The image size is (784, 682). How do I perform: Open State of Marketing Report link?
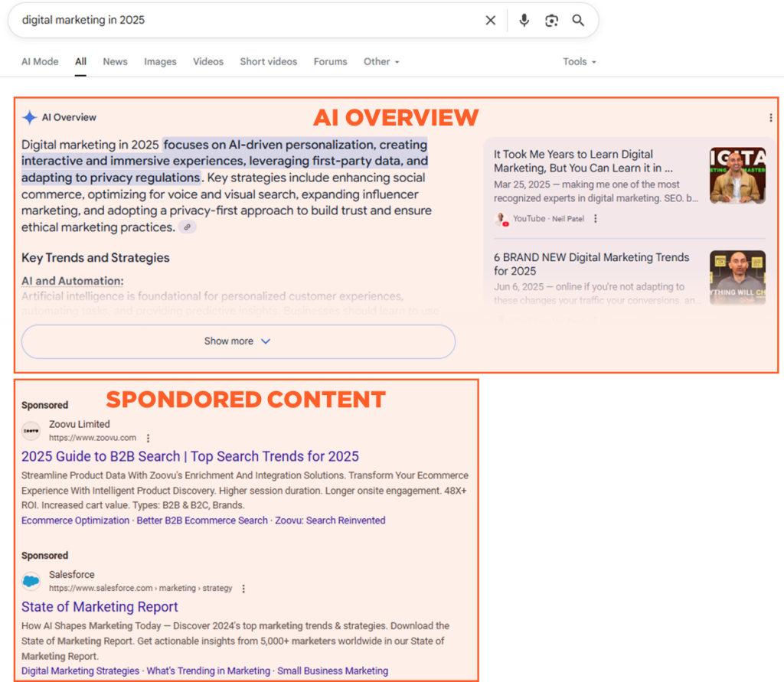(100, 607)
